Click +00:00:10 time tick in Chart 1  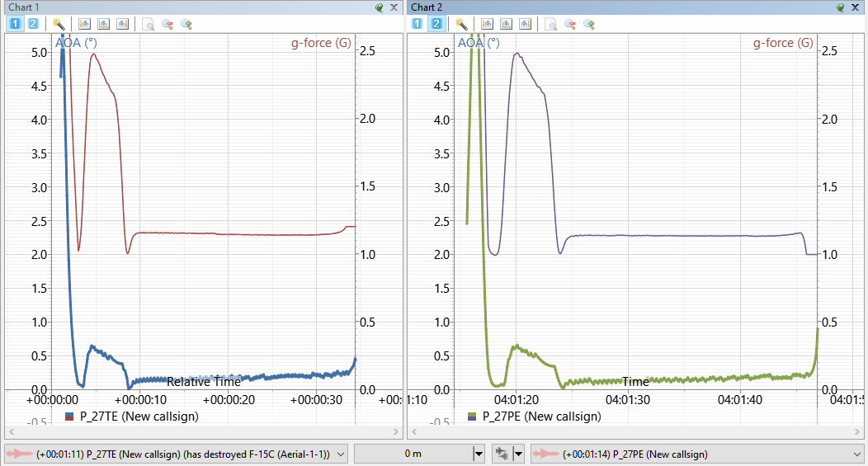coord(140,399)
